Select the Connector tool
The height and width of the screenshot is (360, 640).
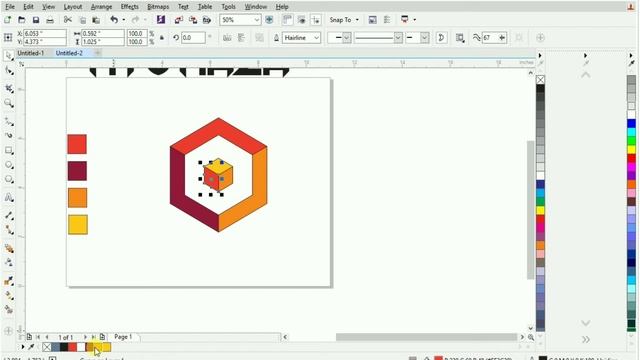point(9,230)
